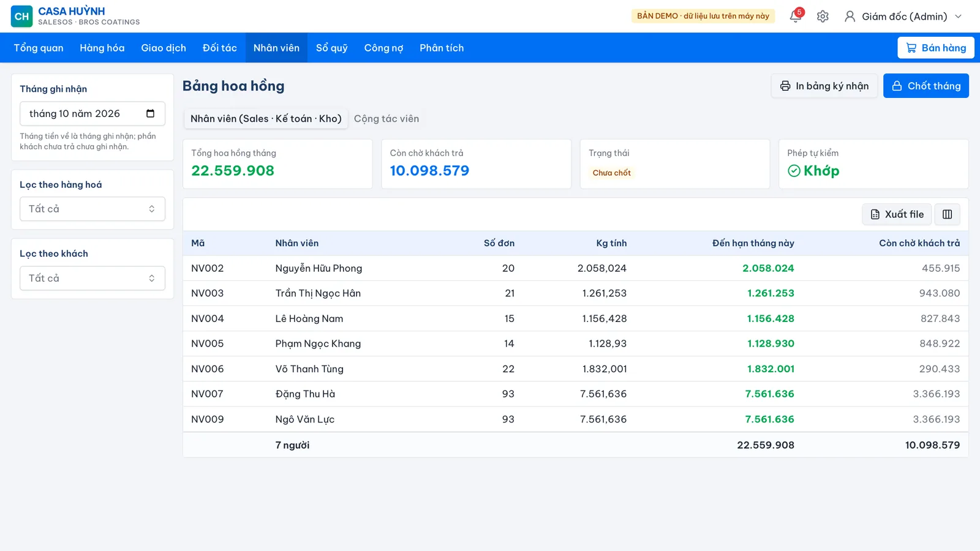Image resolution: width=980 pixels, height=551 pixels.
Task: Click the Số đơn column header
Action: coord(499,243)
